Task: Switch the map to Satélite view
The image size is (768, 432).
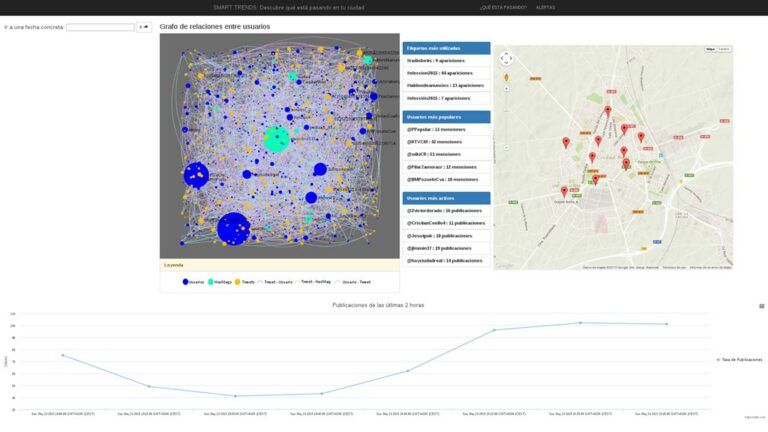Action: click(724, 49)
